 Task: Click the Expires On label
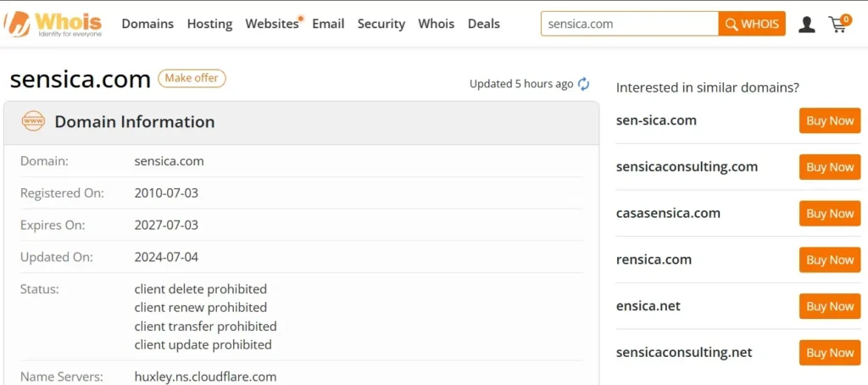click(53, 226)
